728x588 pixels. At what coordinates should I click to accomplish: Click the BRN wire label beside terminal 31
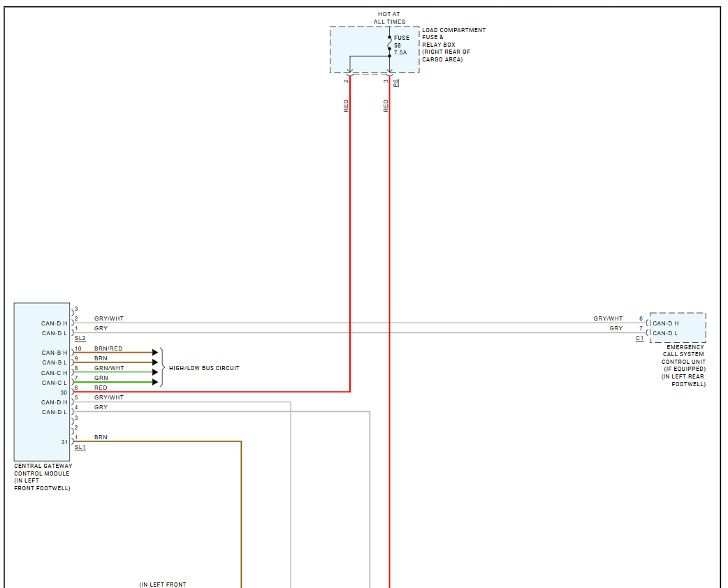101,437
